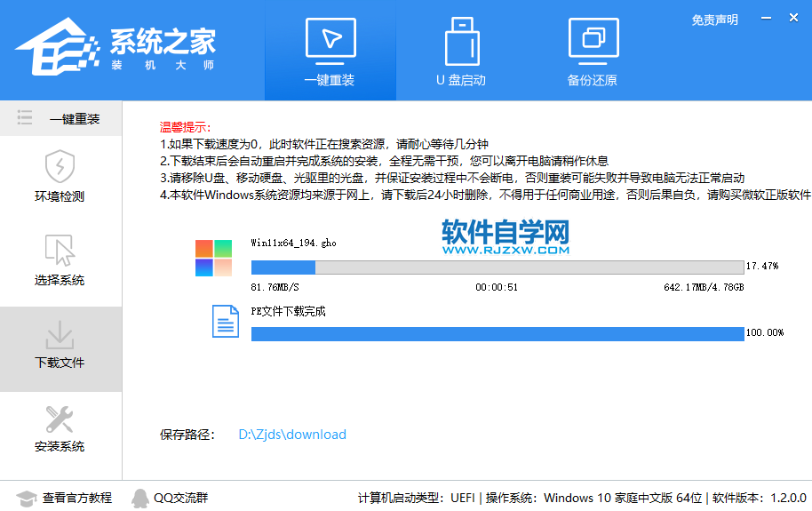812x511 pixels.
Task: Click the USB drive icon above U盘启动
Action: pyautogui.click(x=462, y=40)
